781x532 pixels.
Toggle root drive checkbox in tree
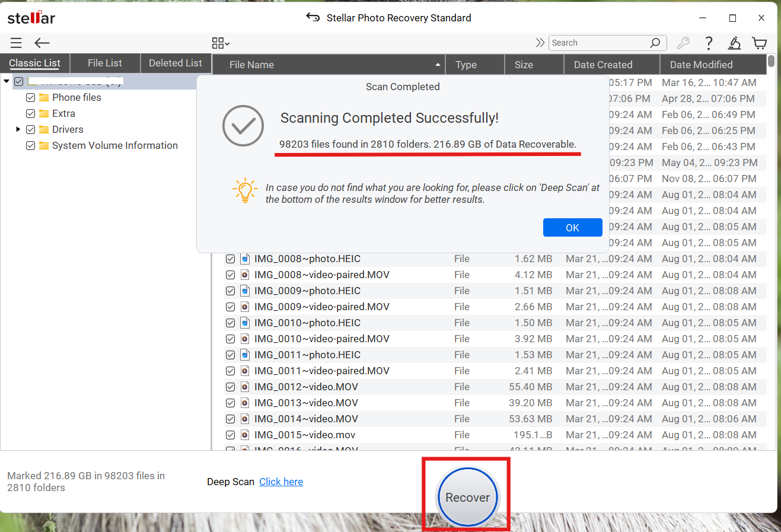click(x=19, y=81)
